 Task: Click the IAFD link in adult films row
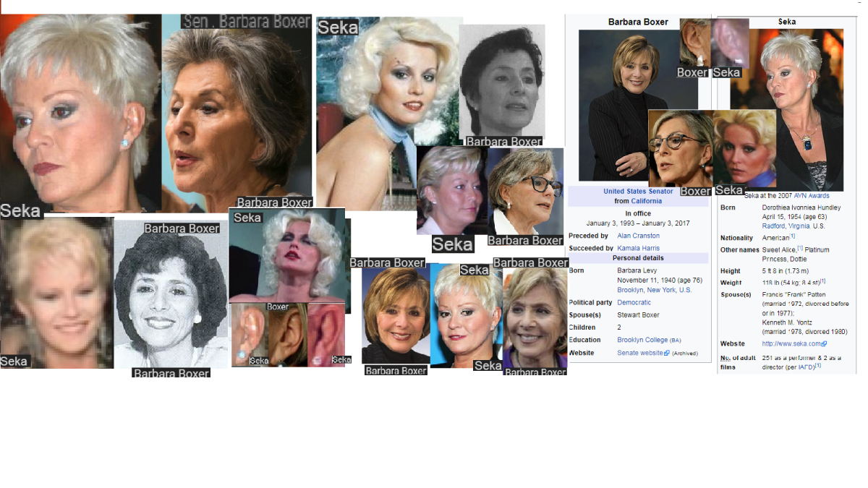pyautogui.click(x=806, y=367)
